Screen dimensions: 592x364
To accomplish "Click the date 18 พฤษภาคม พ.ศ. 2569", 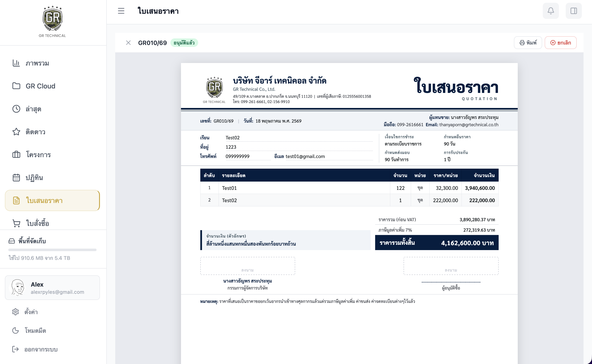I will pyautogui.click(x=278, y=121).
